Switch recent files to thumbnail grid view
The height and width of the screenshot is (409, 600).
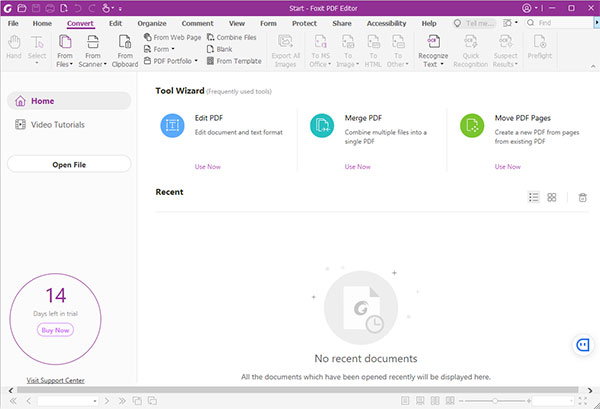point(552,198)
